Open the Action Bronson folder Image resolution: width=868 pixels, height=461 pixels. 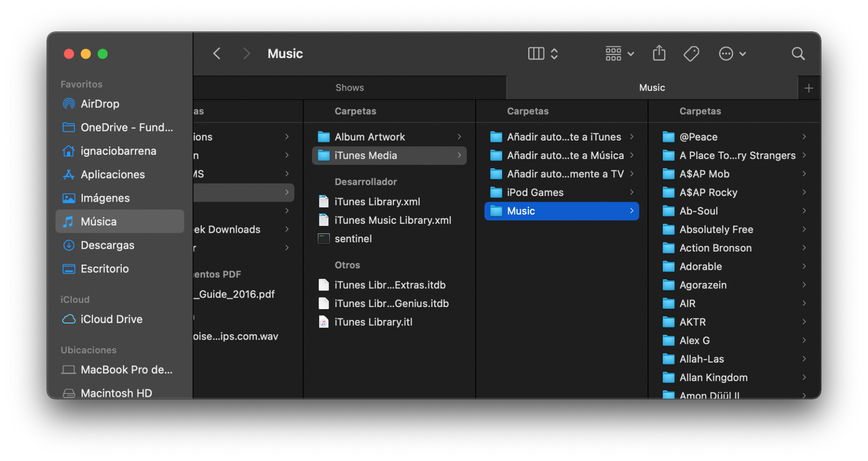(x=715, y=248)
